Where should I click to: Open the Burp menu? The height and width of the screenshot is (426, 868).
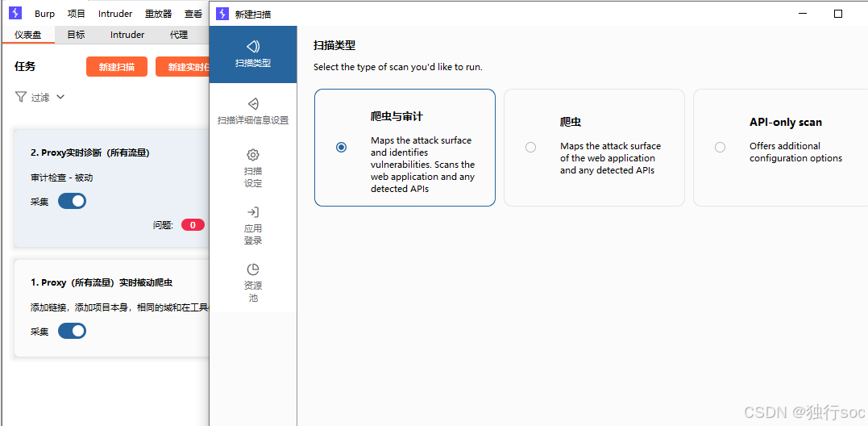45,14
